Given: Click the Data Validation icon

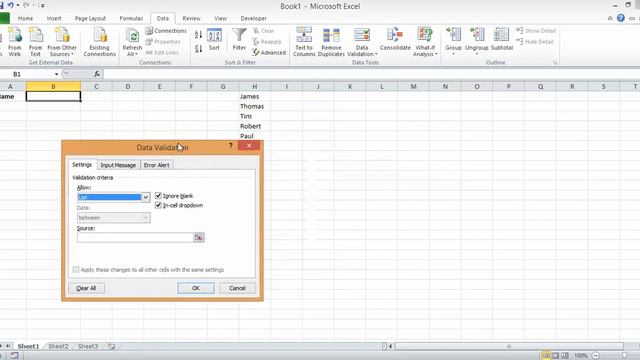Looking at the screenshot, I should (362, 36).
